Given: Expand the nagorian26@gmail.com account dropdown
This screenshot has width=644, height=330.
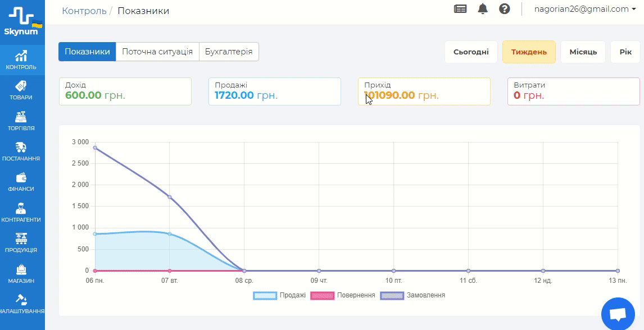Looking at the screenshot, I should [584, 9].
